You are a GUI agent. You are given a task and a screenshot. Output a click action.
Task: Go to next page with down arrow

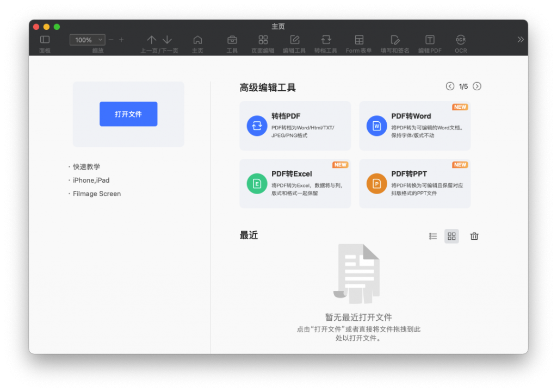(168, 39)
